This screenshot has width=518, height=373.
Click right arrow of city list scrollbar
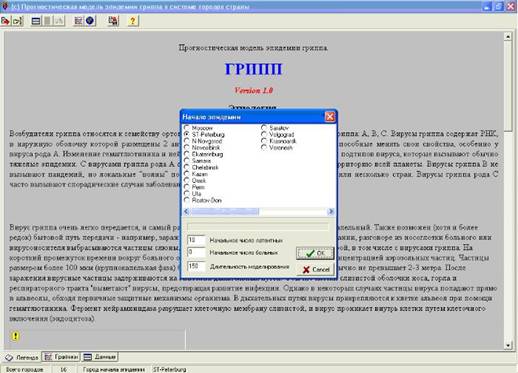point(331,211)
